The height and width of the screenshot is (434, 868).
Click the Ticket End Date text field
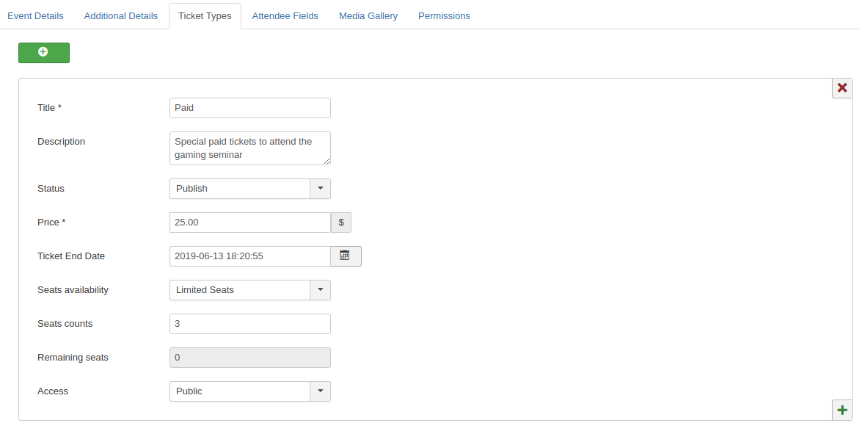tap(250, 256)
